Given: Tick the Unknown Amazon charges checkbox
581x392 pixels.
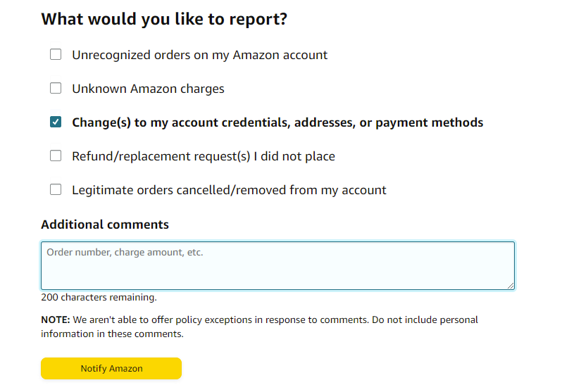Looking at the screenshot, I should click(x=56, y=89).
